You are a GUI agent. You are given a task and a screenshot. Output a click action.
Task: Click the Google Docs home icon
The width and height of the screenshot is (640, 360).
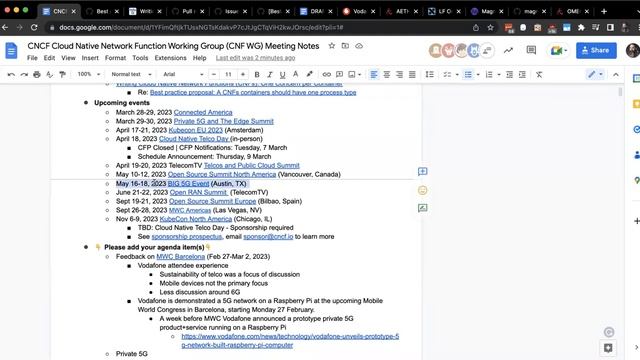coord(11,51)
